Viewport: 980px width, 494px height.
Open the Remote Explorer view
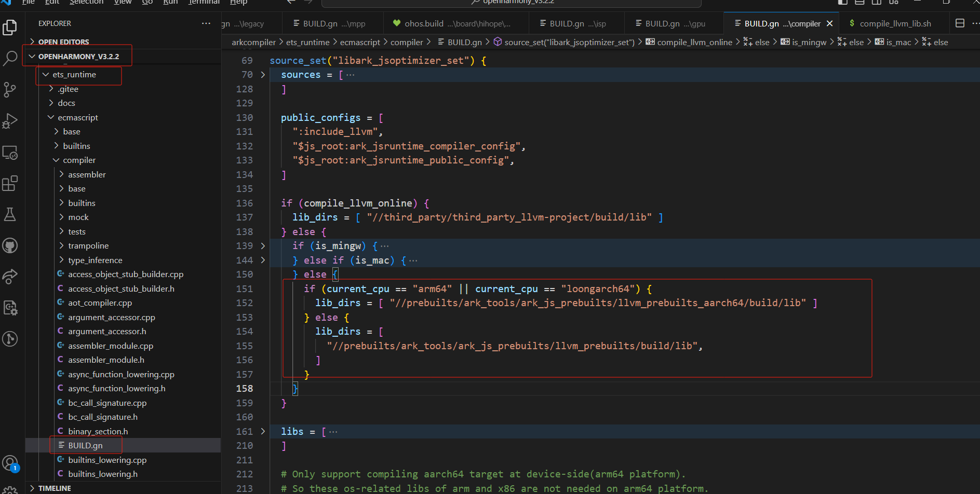(x=10, y=152)
